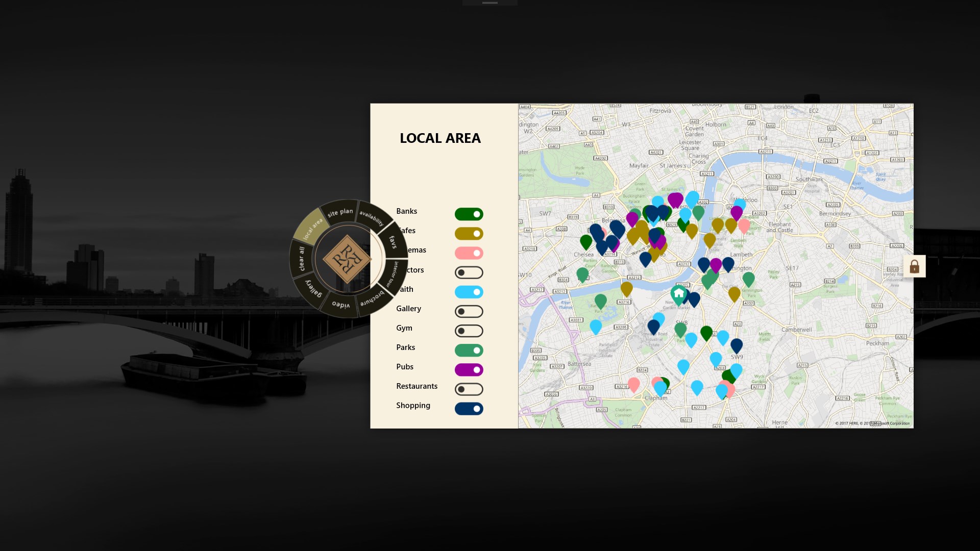980x551 pixels.
Task: Click the navy pin above SW9 label
Action: point(736,345)
